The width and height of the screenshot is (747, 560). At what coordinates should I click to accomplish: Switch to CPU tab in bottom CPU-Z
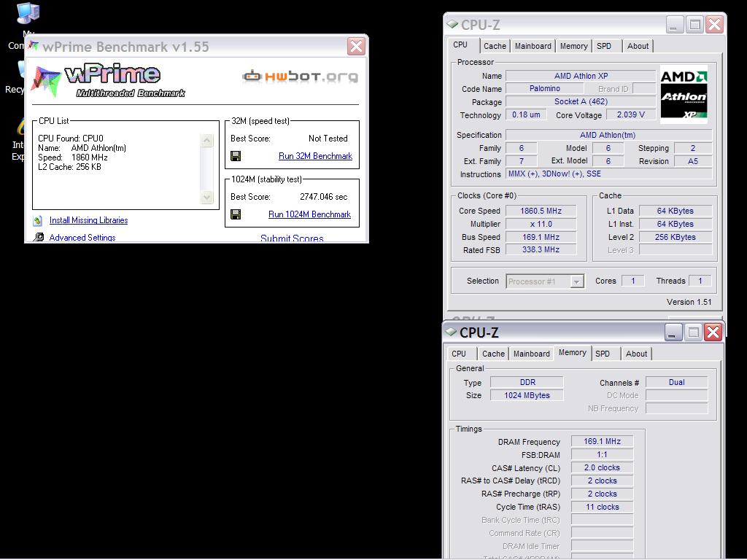(459, 354)
